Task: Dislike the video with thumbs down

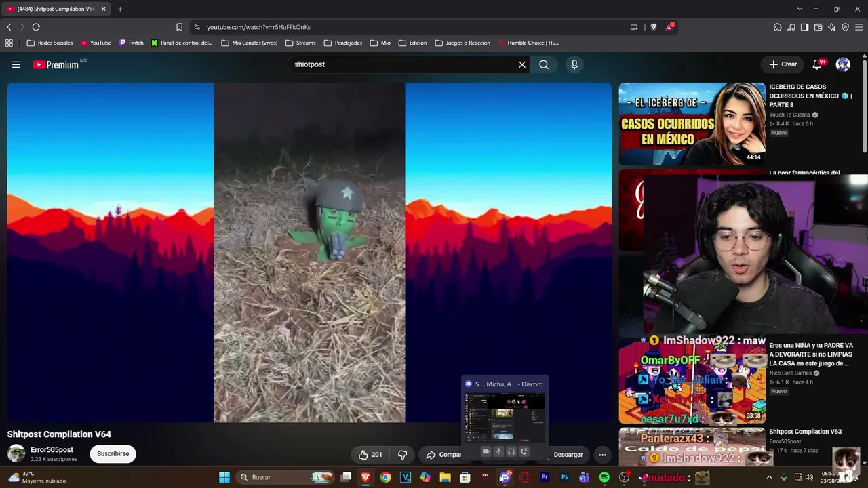Action: (402, 455)
